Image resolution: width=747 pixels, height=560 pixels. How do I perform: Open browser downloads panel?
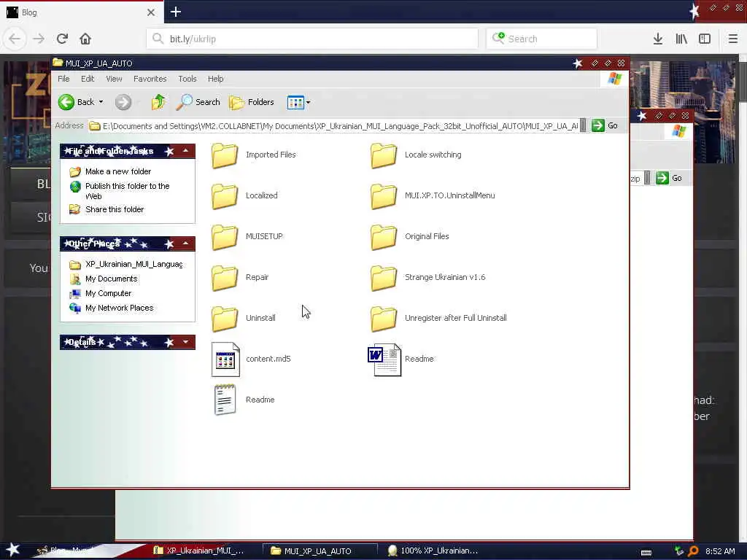point(658,39)
